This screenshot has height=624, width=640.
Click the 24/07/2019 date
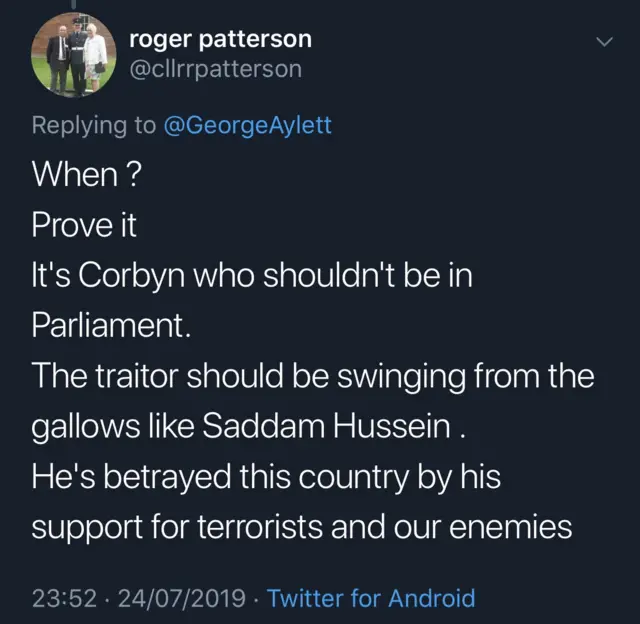pos(181,599)
